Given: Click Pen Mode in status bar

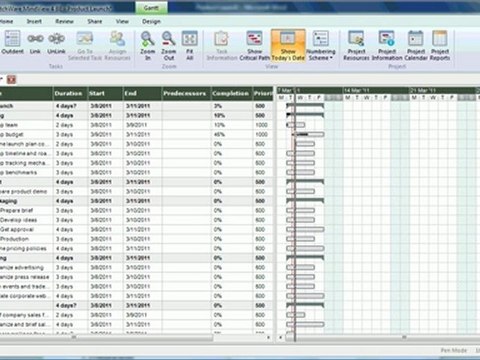Looking at the screenshot, I should (x=454, y=350).
